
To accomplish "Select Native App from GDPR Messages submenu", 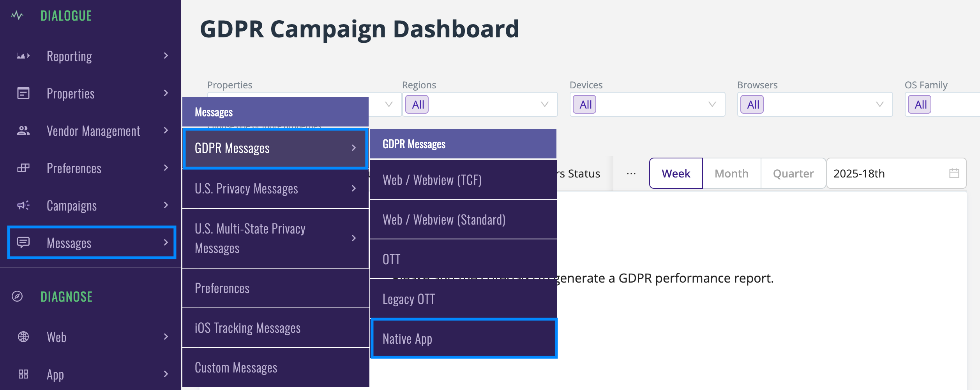I will pos(464,339).
